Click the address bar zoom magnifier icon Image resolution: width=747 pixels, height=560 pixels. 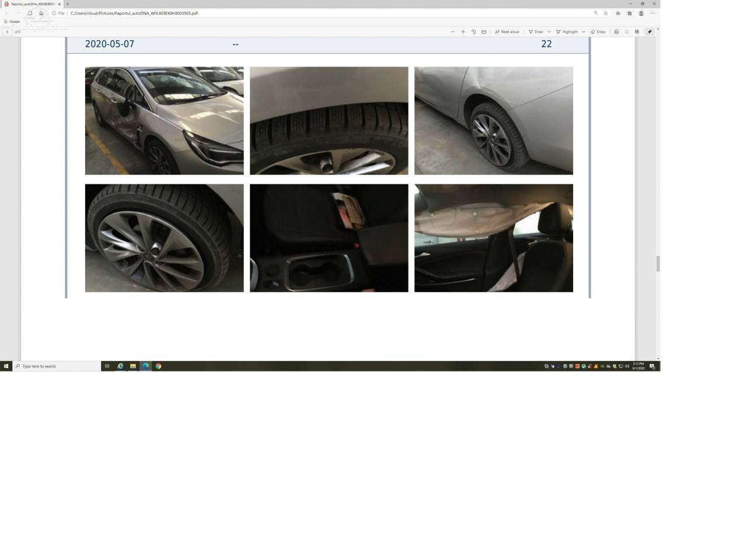click(596, 13)
